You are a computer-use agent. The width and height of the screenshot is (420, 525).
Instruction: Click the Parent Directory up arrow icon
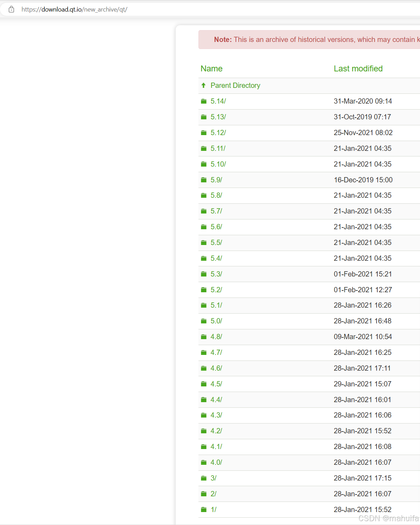coord(203,85)
